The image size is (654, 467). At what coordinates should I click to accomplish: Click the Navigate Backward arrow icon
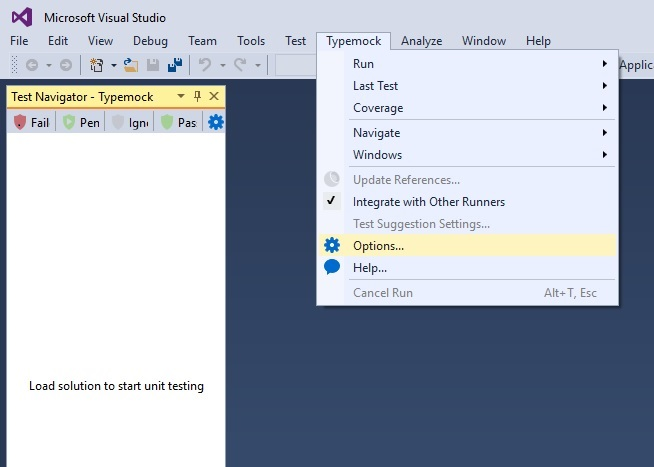pyautogui.click(x=32, y=65)
